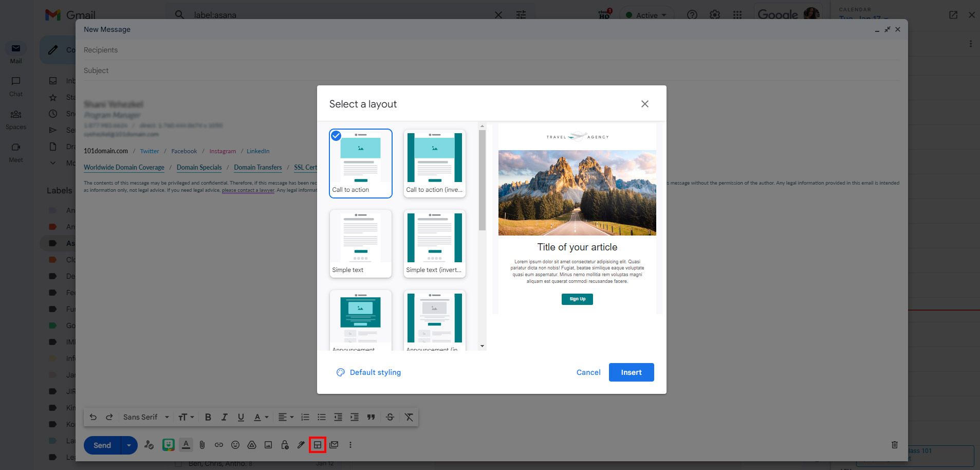Open the Sans Serif font dropdown

pos(146,417)
